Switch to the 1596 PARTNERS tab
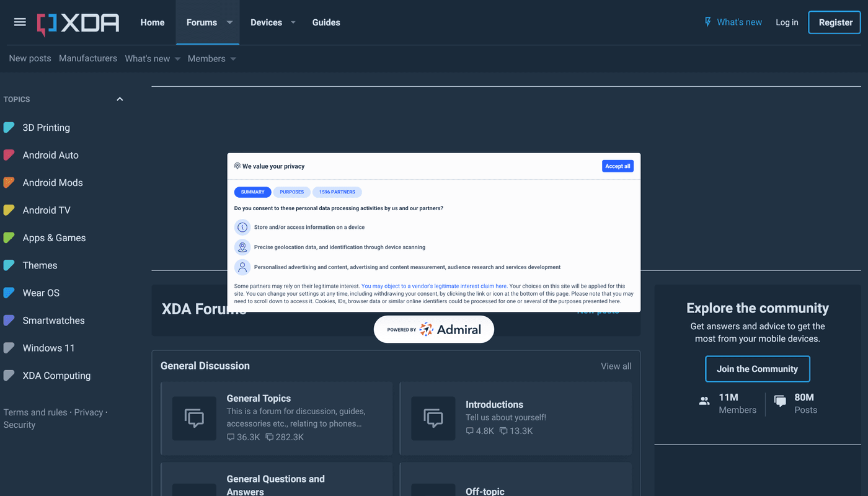The height and width of the screenshot is (496, 868). pos(337,192)
